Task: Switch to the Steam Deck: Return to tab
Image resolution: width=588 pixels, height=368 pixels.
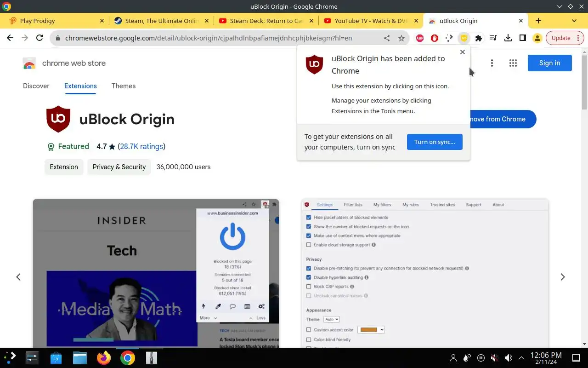Action: tap(266, 21)
